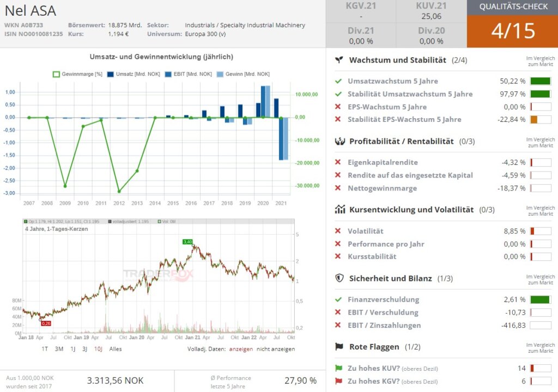Click the -416,83 EBIT / Zinszahlungen value
Viewport: 558px width, 392px height.
coord(513,325)
